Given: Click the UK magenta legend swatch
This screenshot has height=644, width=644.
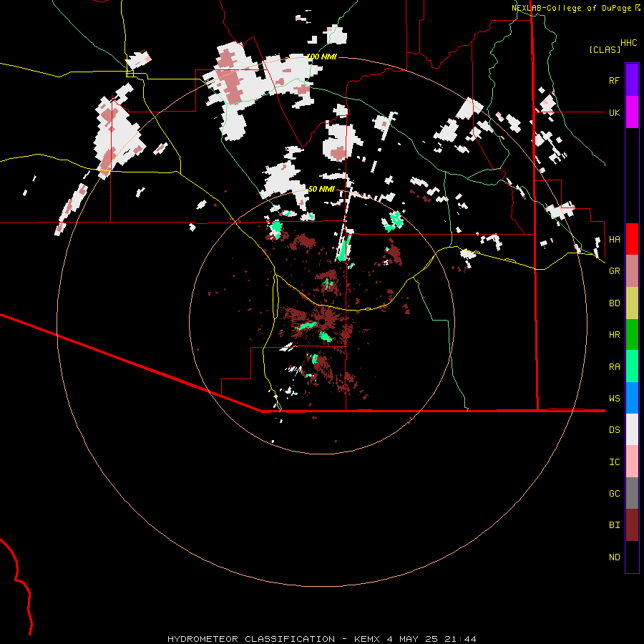Looking at the screenshot, I should click(632, 112).
